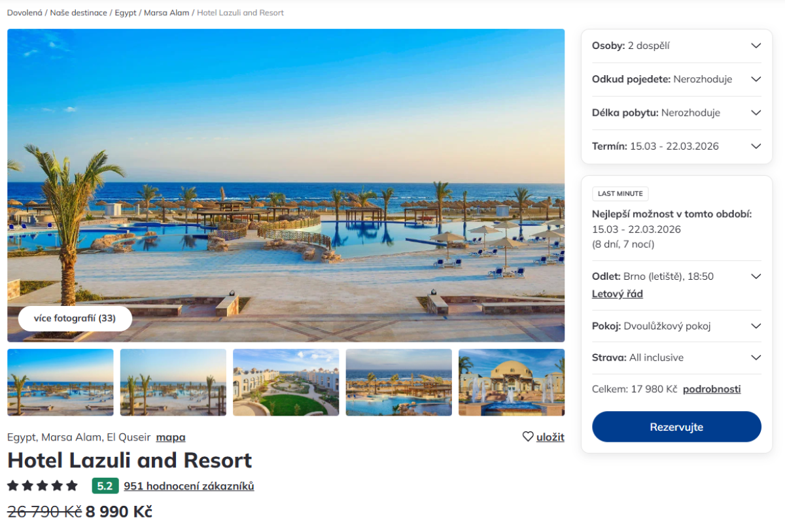Expand the Osoby dropdown chevron

click(756, 46)
